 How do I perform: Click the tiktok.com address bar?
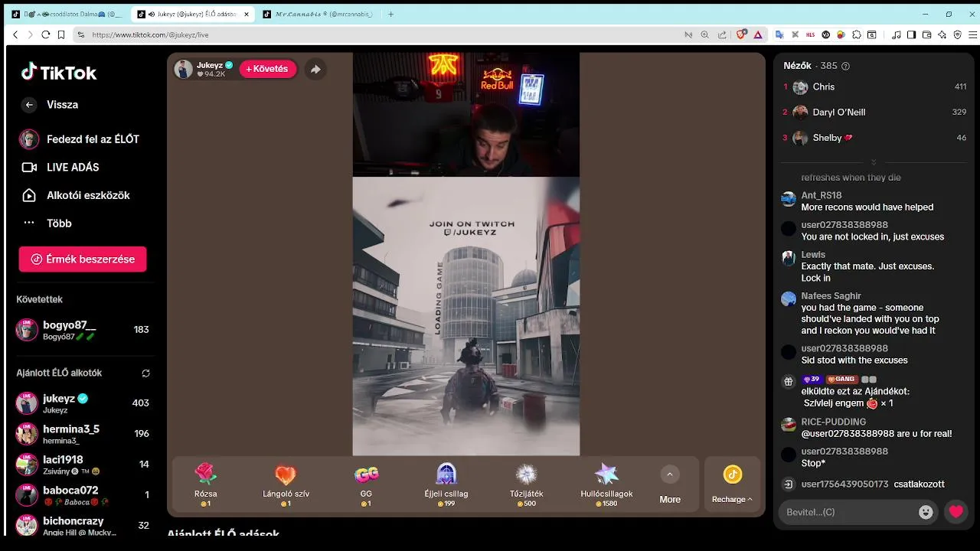pos(383,34)
